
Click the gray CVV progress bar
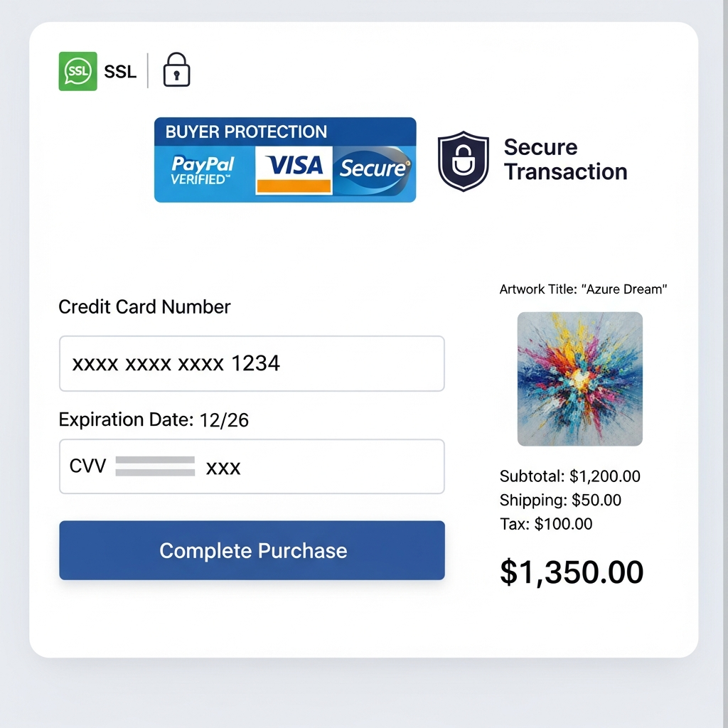tap(156, 466)
